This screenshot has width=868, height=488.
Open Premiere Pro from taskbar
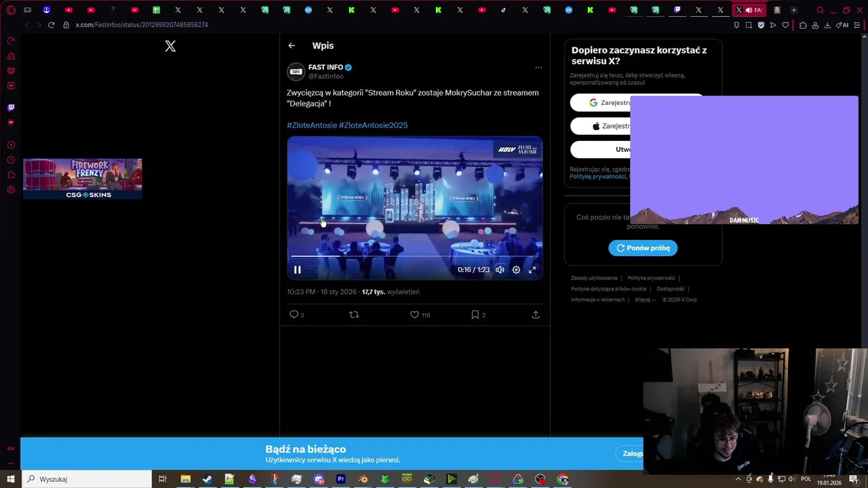[340, 479]
